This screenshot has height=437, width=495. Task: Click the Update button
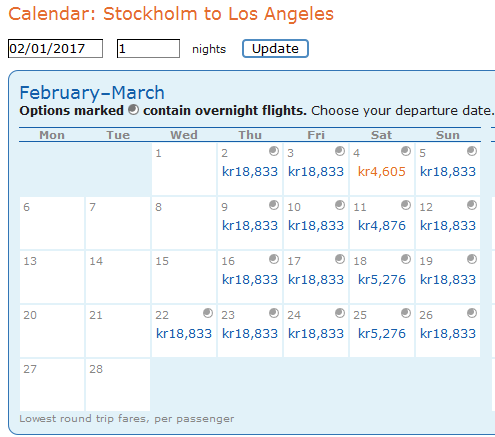coord(275,49)
